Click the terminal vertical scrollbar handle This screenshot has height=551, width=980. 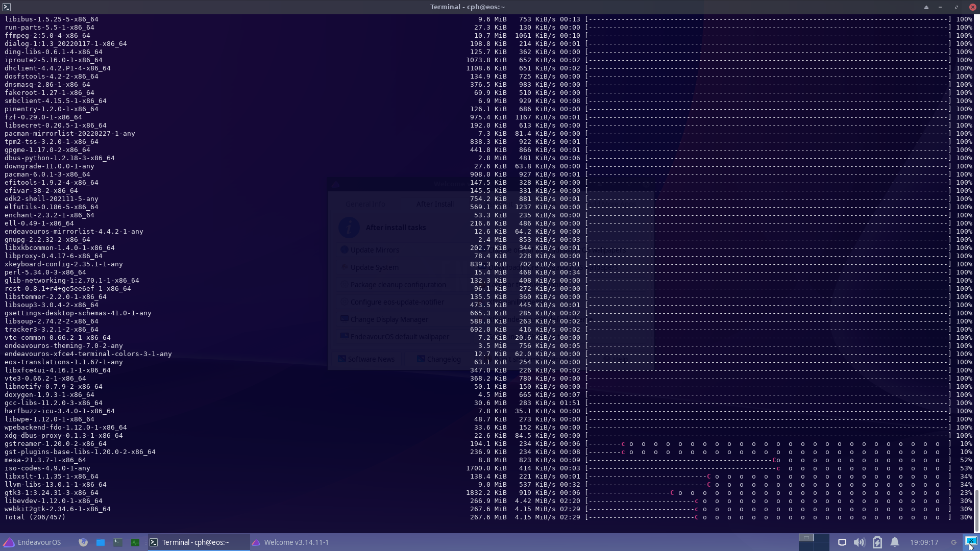point(977,510)
